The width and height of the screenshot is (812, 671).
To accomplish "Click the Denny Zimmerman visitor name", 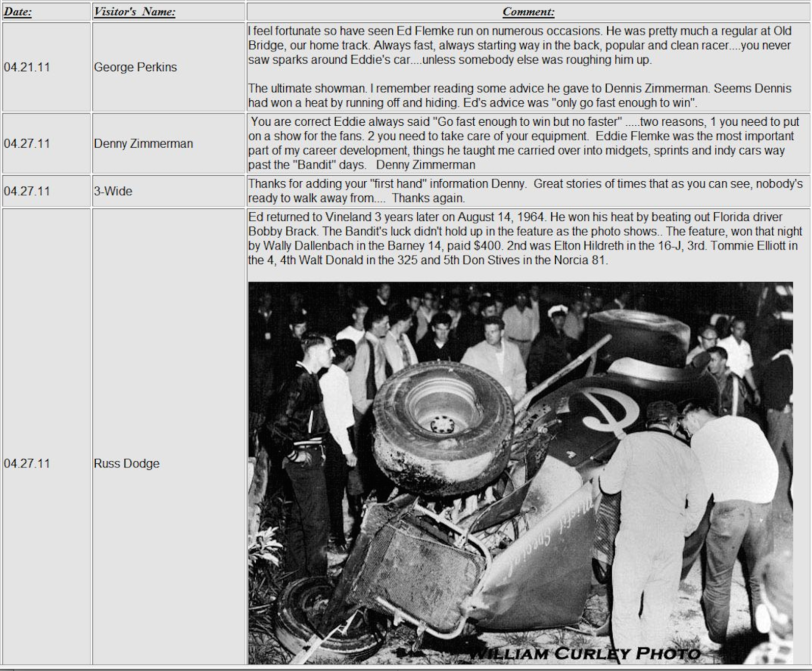I will [x=143, y=144].
